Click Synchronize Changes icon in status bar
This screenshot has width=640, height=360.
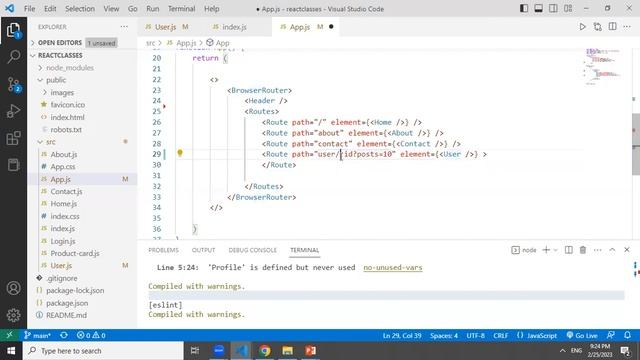(64, 336)
